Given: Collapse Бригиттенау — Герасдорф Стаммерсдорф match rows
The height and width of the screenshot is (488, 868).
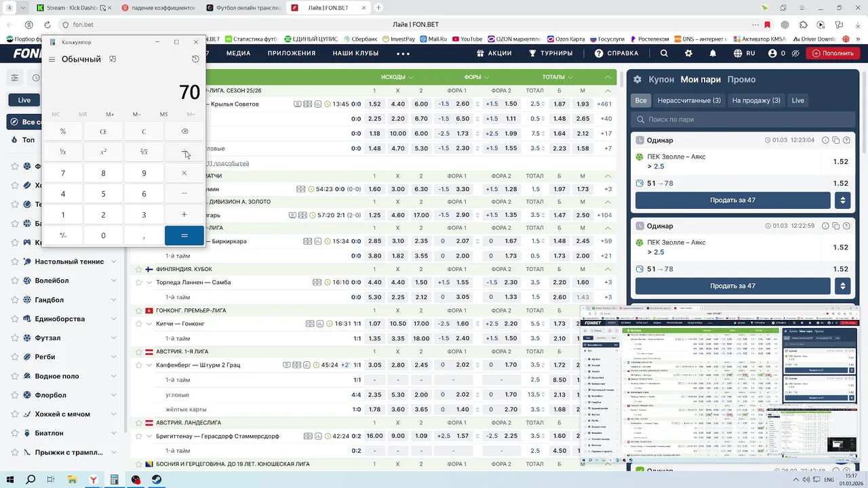Looking at the screenshot, I should click(149, 436).
